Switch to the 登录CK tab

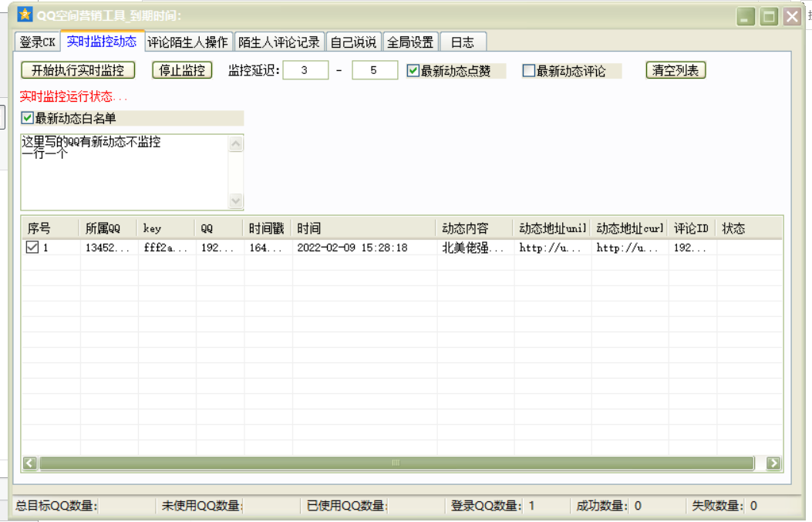click(37, 42)
